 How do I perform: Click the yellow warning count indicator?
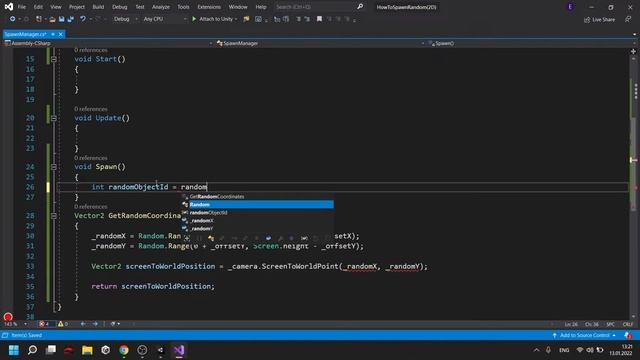coord(63,324)
